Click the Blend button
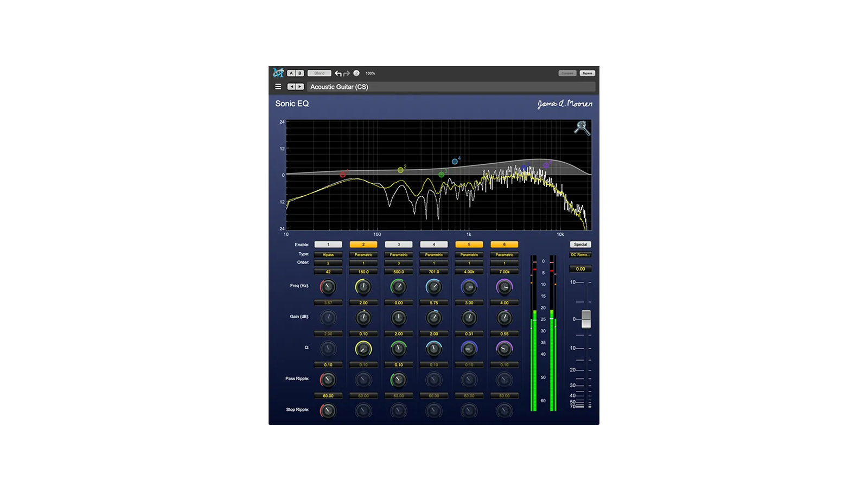The width and height of the screenshot is (868, 488). [320, 73]
